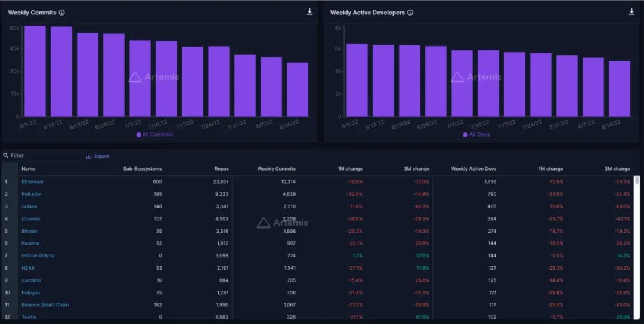
Task: Open the Polkadot ecosystem link
Action: [x=32, y=194]
